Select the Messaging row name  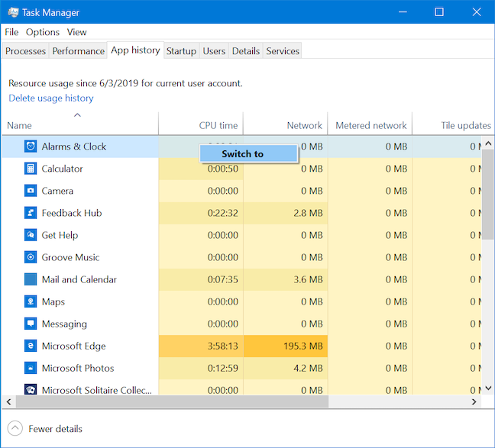(x=64, y=324)
